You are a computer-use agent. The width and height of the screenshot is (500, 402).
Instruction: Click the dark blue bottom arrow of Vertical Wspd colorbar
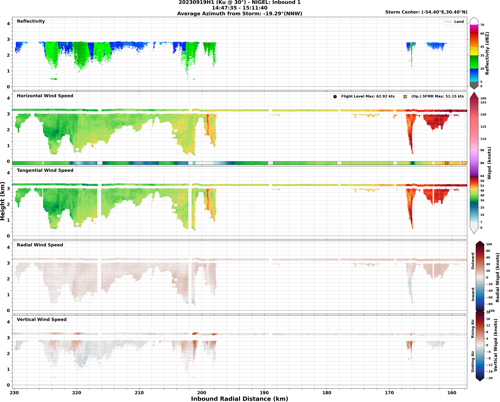point(480,378)
